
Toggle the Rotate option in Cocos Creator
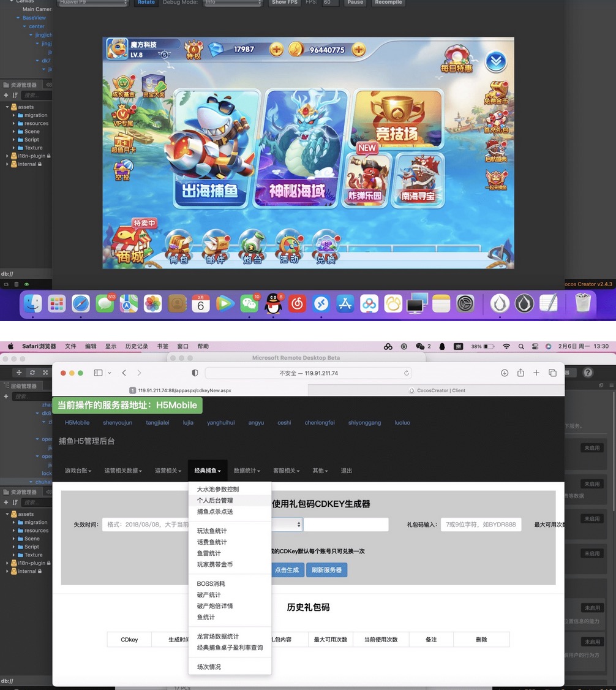[146, 2]
